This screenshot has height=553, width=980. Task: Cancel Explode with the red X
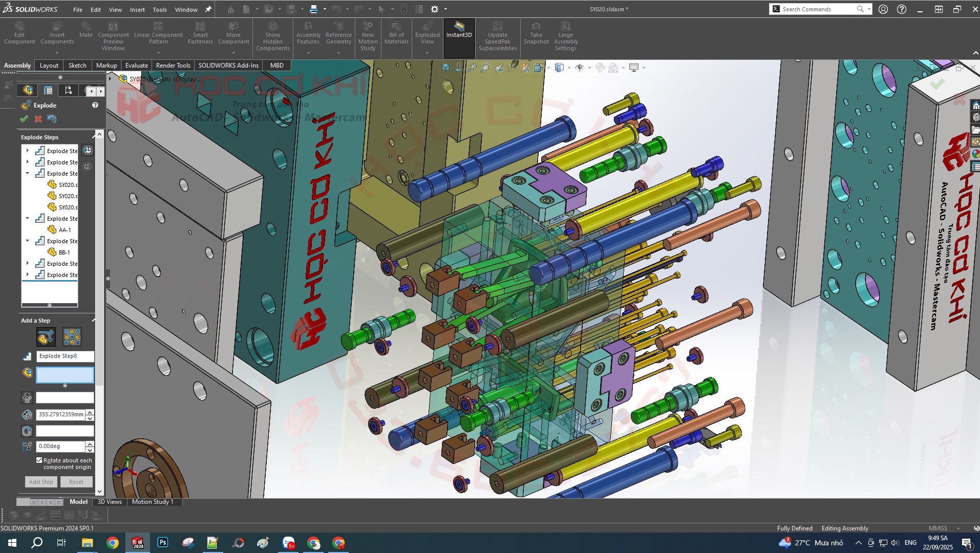38,119
